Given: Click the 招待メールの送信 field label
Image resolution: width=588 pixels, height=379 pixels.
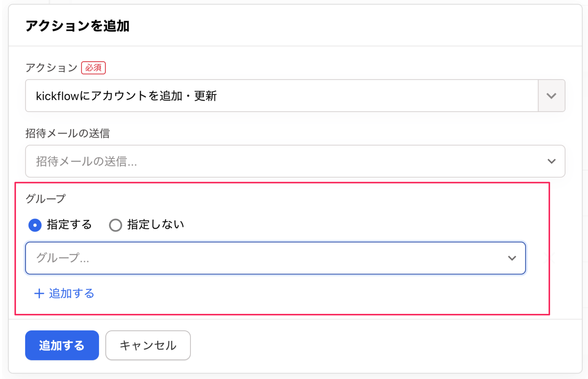Looking at the screenshot, I should click(x=67, y=133).
